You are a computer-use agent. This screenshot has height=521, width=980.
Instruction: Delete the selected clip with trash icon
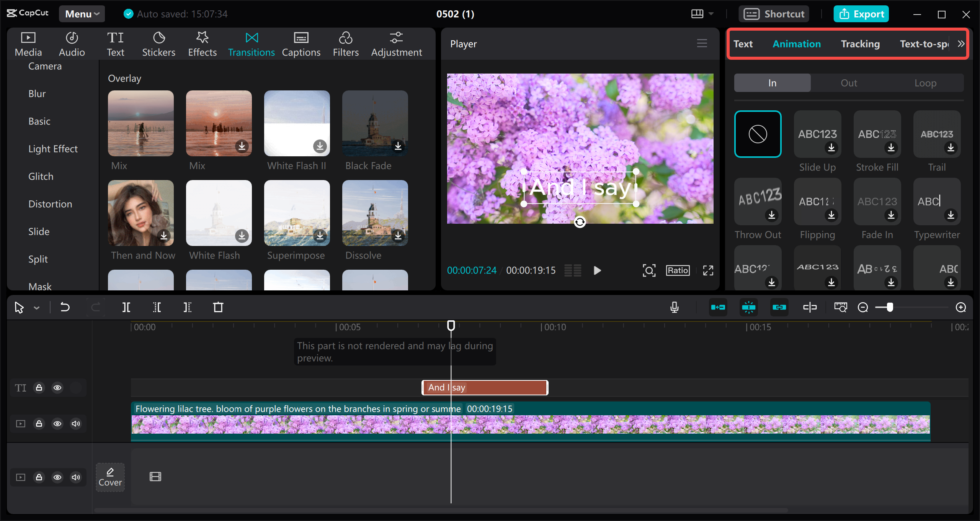click(x=218, y=307)
